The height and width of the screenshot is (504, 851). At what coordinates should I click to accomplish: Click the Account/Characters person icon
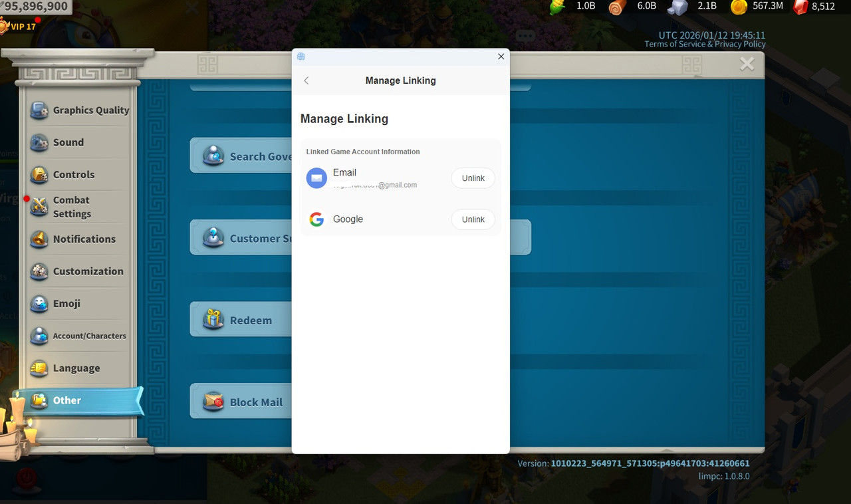pyautogui.click(x=39, y=336)
